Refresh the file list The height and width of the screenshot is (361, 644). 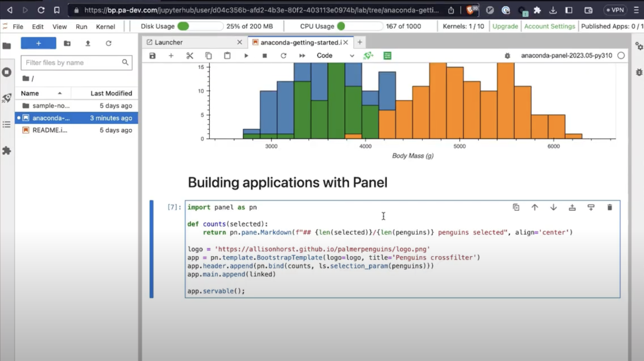[x=108, y=43]
